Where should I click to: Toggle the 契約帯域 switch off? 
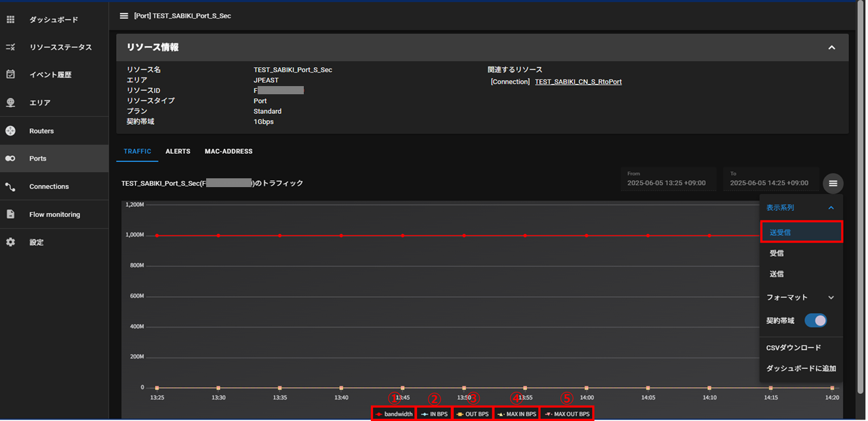[x=815, y=321]
